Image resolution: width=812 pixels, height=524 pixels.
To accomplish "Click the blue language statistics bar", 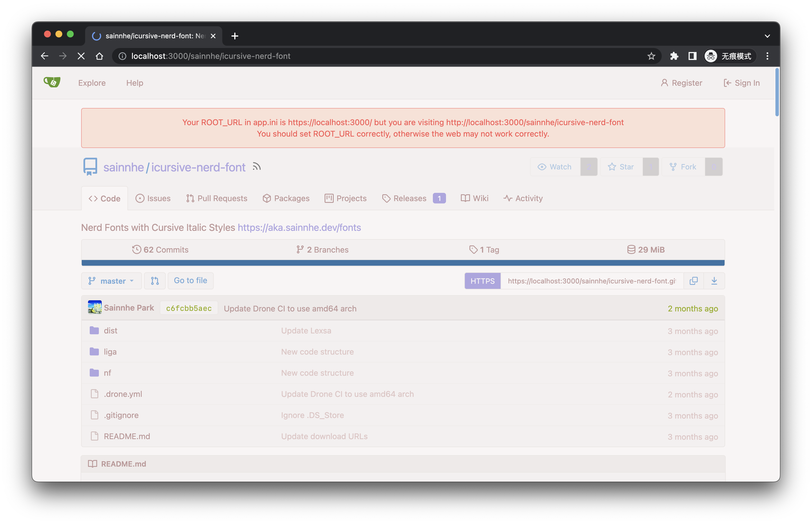I will click(x=403, y=263).
